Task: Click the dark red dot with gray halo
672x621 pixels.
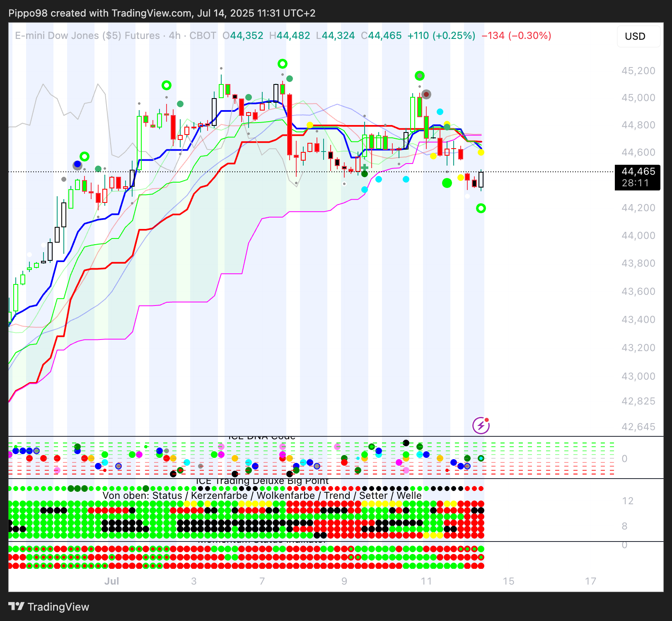Action: tap(426, 94)
